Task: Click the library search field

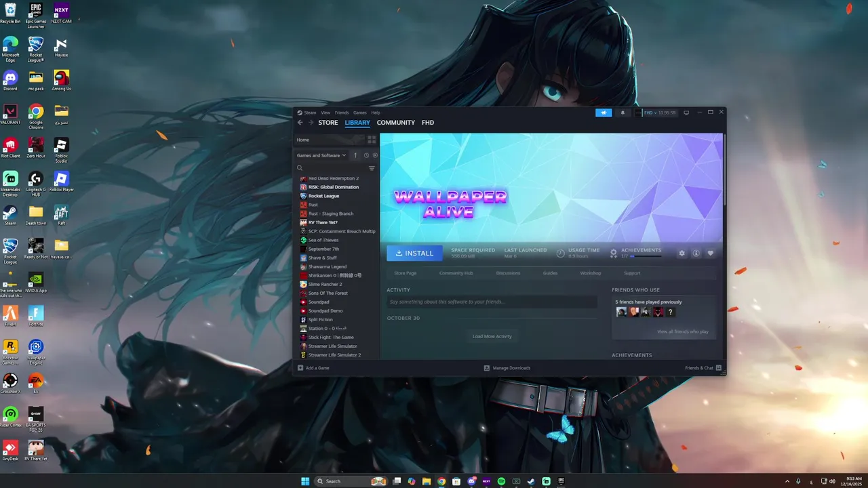Action: pos(331,168)
